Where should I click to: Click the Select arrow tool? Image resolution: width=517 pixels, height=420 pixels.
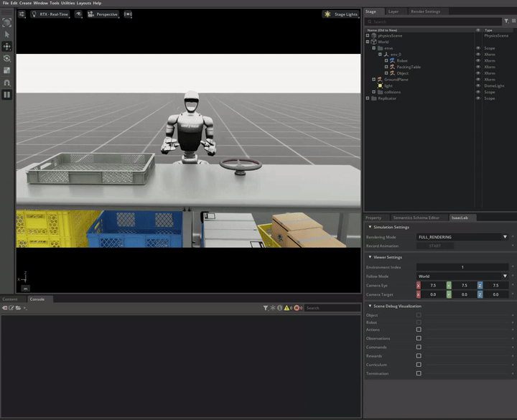(x=7, y=34)
